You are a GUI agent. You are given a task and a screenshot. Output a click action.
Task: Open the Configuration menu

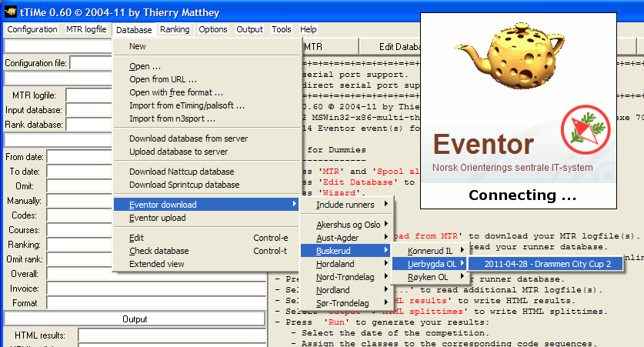click(x=32, y=29)
